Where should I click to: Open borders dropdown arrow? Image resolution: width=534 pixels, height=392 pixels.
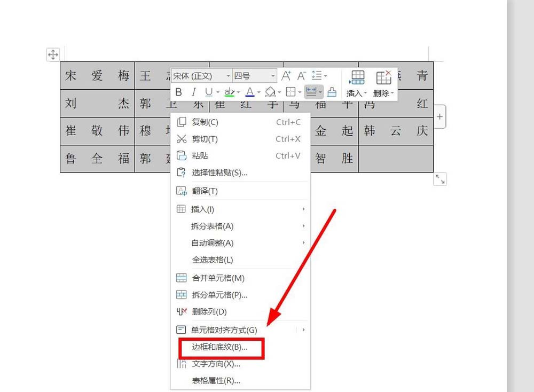click(x=300, y=92)
